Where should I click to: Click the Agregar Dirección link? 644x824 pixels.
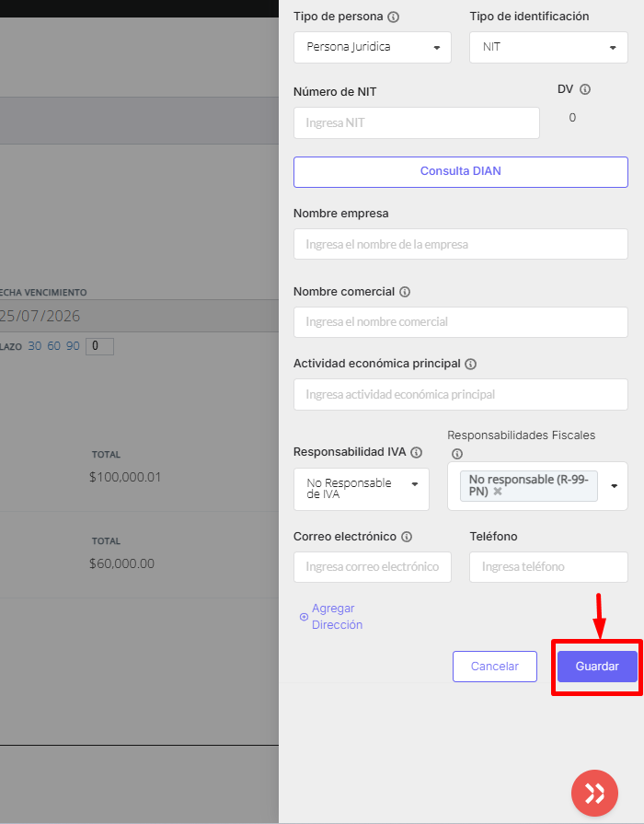click(x=331, y=617)
